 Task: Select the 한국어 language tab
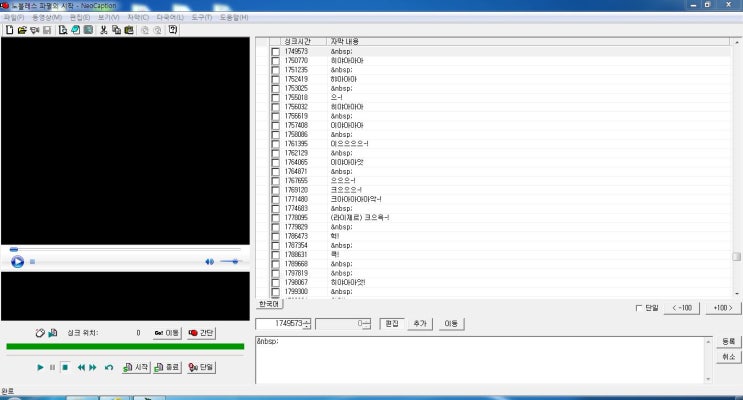tap(269, 304)
